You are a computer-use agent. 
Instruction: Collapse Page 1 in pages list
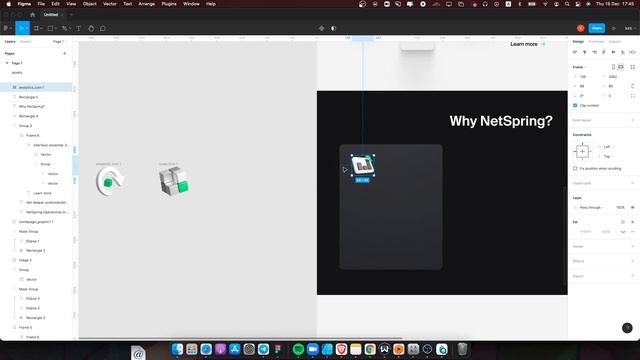point(7,63)
